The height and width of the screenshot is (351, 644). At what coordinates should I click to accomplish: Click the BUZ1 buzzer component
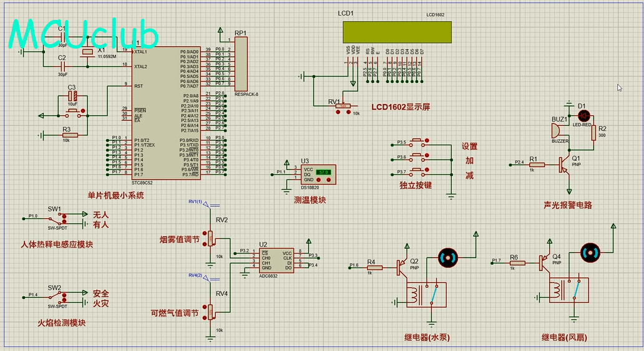[555, 131]
